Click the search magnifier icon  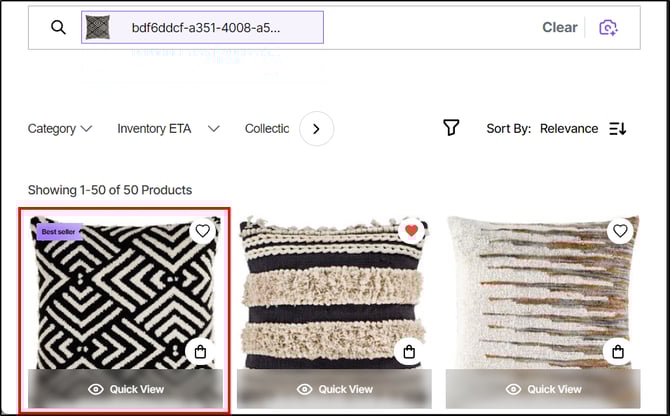tap(59, 28)
